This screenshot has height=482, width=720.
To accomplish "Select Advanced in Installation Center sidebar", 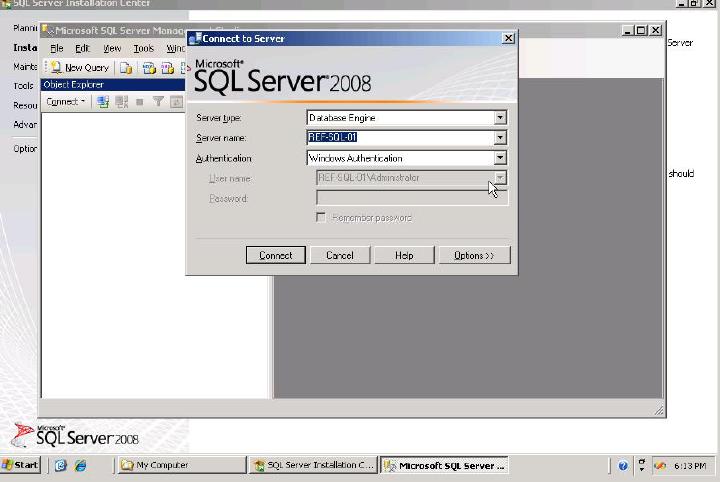I will pyautogui.click(x=25, y=124).
